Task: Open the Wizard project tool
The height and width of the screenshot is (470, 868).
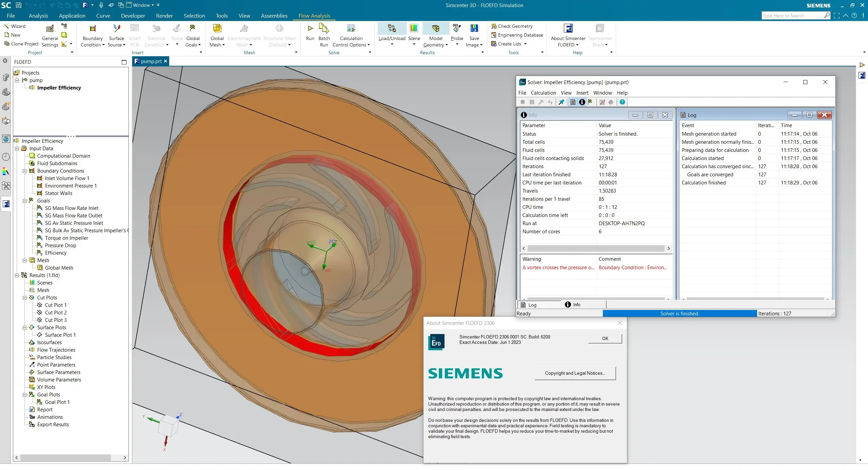Action: coord(15,26)
